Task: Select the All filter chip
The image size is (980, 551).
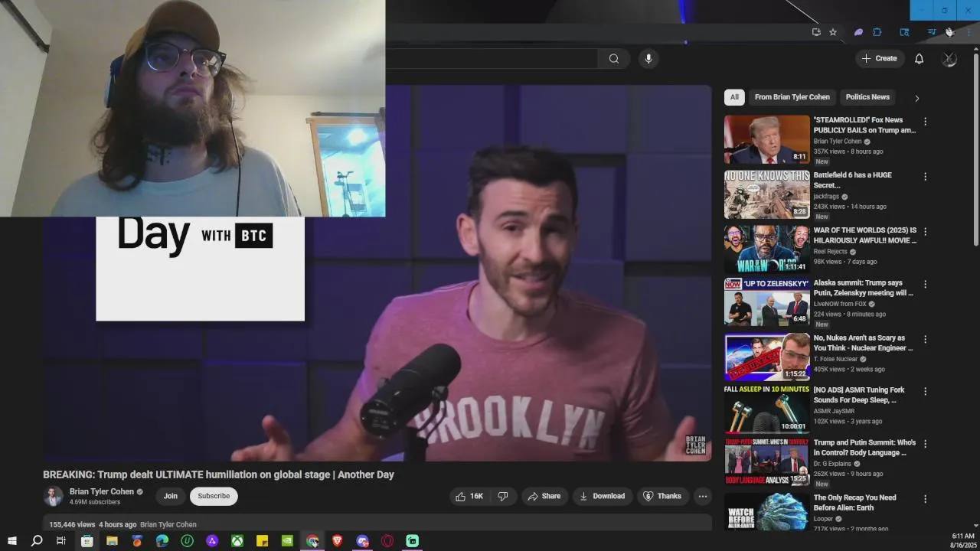Action: pos(734,97)
